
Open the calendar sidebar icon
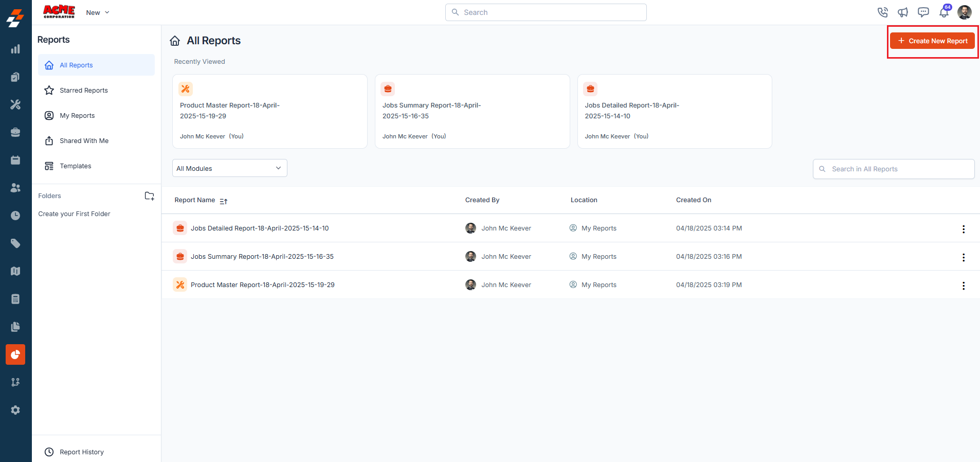point(15,160)
